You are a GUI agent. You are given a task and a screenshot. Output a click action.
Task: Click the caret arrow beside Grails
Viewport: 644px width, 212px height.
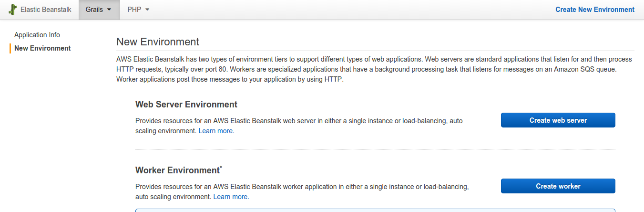click(x=110, y=10)
